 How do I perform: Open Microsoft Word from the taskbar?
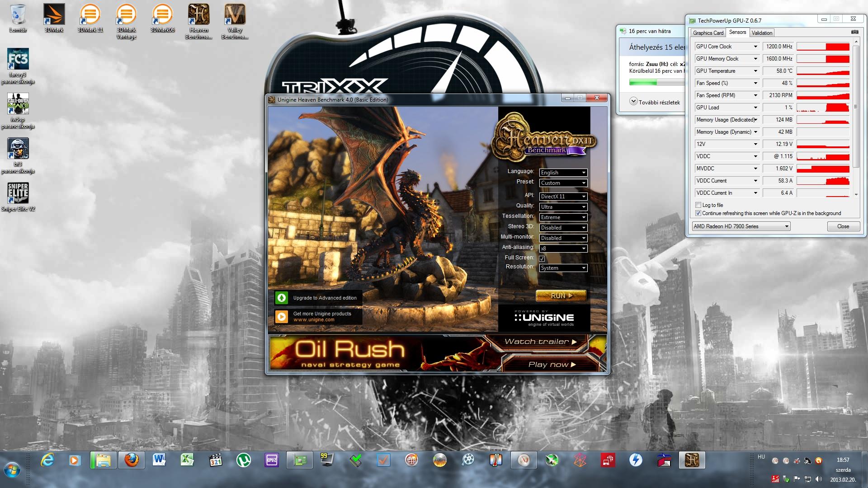tap(159, 460)
